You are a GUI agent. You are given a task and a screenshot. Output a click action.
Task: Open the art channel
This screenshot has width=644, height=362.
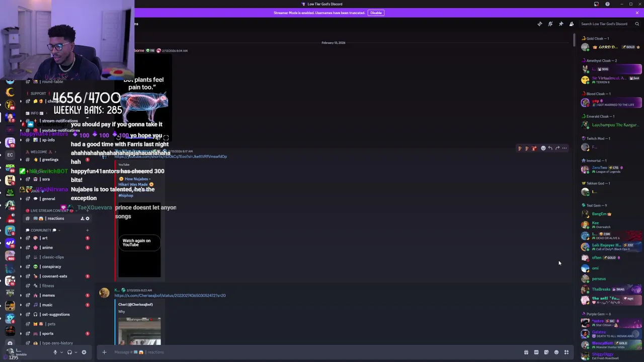pos(58,238)
